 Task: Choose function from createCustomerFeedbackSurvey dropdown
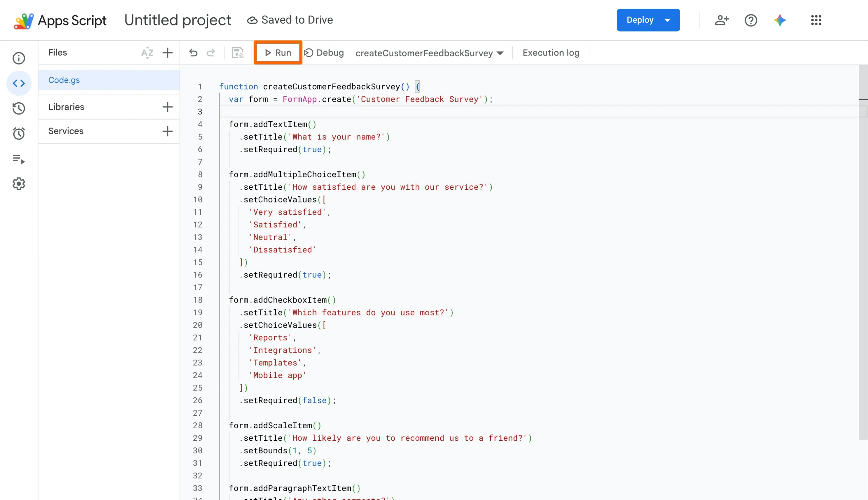[429, 53]
